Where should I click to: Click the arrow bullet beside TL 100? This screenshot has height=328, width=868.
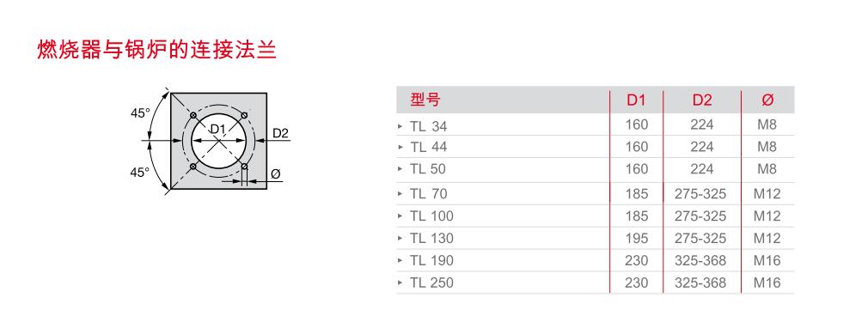tap(400, 216)
